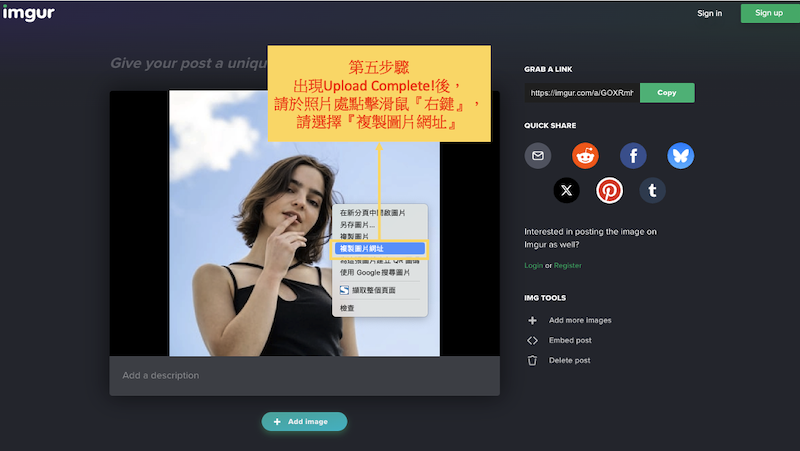800x451 pixels.
Task: Click 檢查 in the context menu
Action: click(x=347, y=308)
